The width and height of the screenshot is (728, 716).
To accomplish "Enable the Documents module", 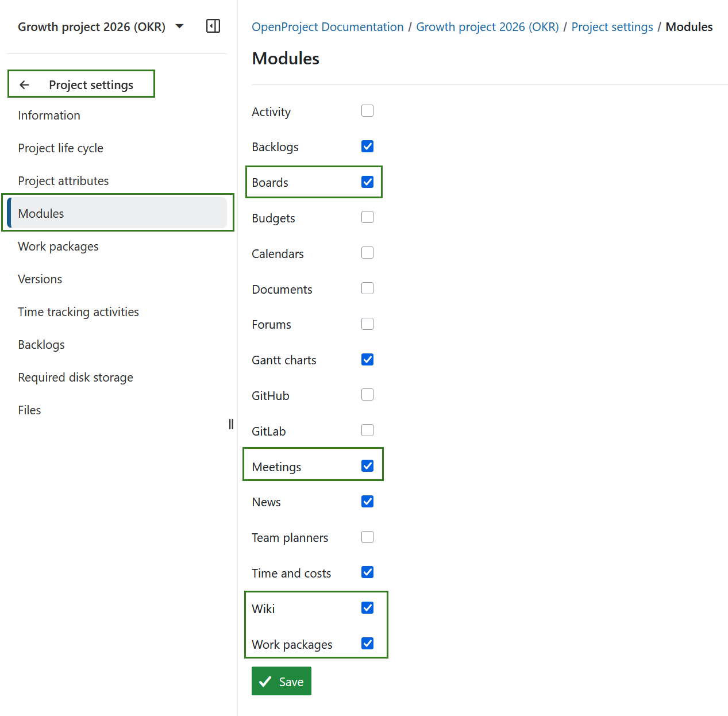I will pyautogui.click(x=367, y=288).
